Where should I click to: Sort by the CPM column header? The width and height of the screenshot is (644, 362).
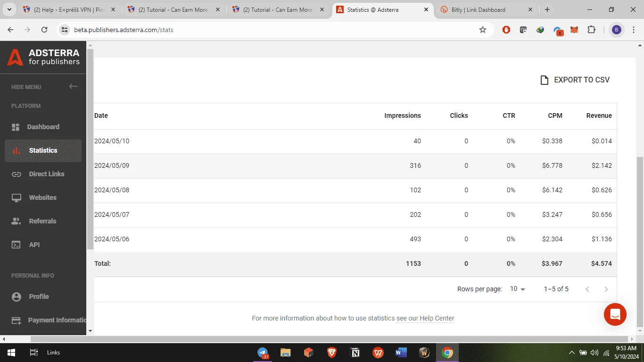[x=555, y=115]
